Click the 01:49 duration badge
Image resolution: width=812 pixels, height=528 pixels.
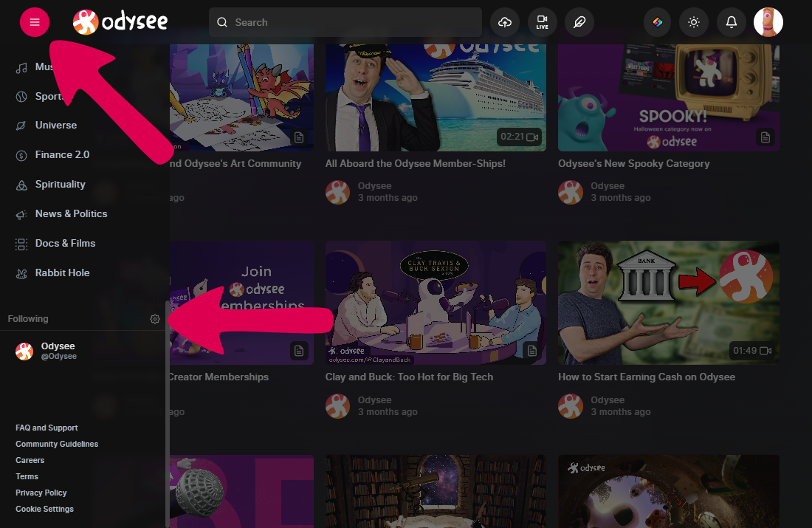click(752, 351)
